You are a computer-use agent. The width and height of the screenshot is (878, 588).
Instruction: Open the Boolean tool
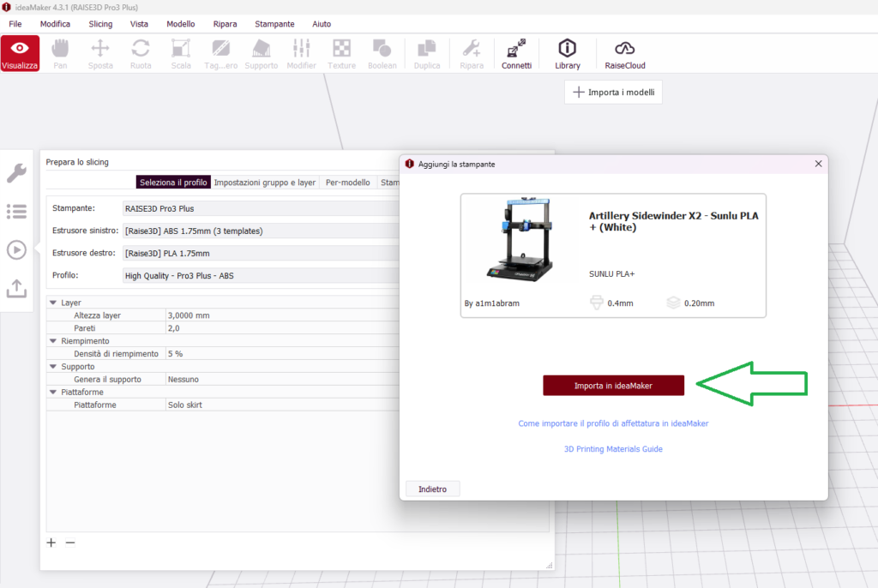382,53
